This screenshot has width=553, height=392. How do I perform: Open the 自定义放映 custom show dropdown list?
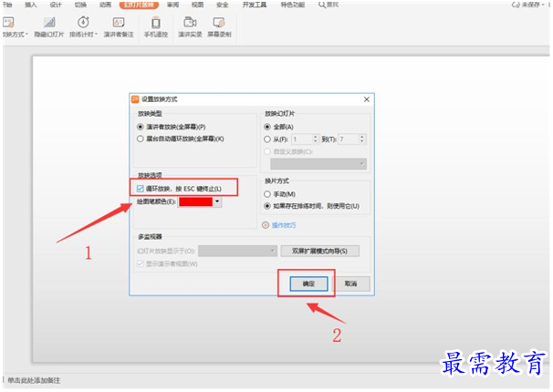318,164
